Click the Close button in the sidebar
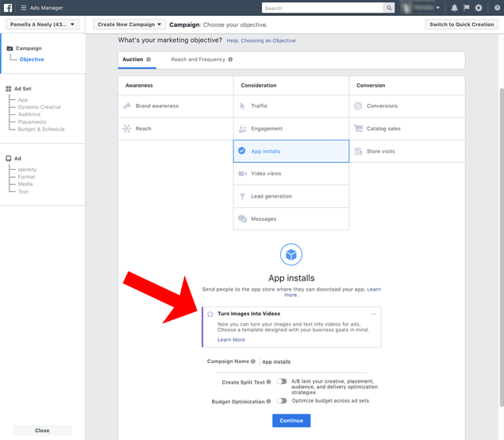 coord(42,430)
